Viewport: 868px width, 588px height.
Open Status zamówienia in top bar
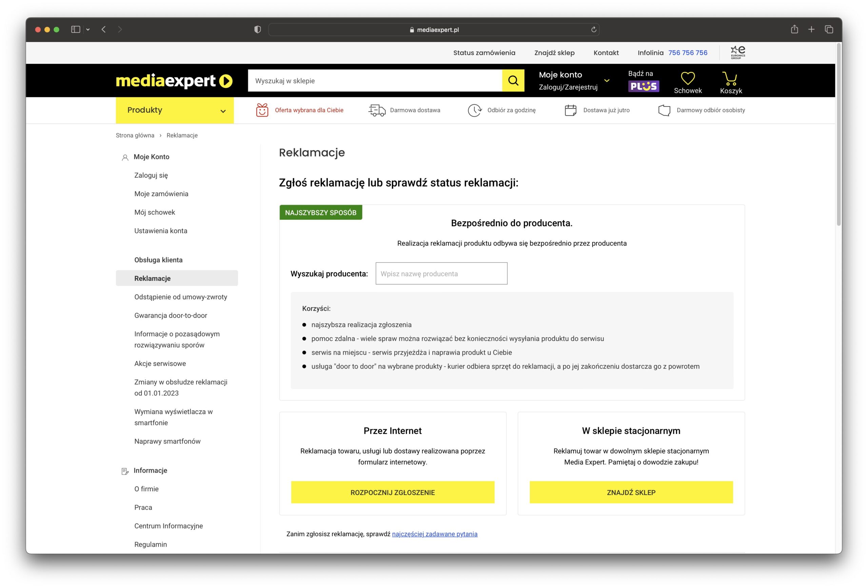(484, 53)
